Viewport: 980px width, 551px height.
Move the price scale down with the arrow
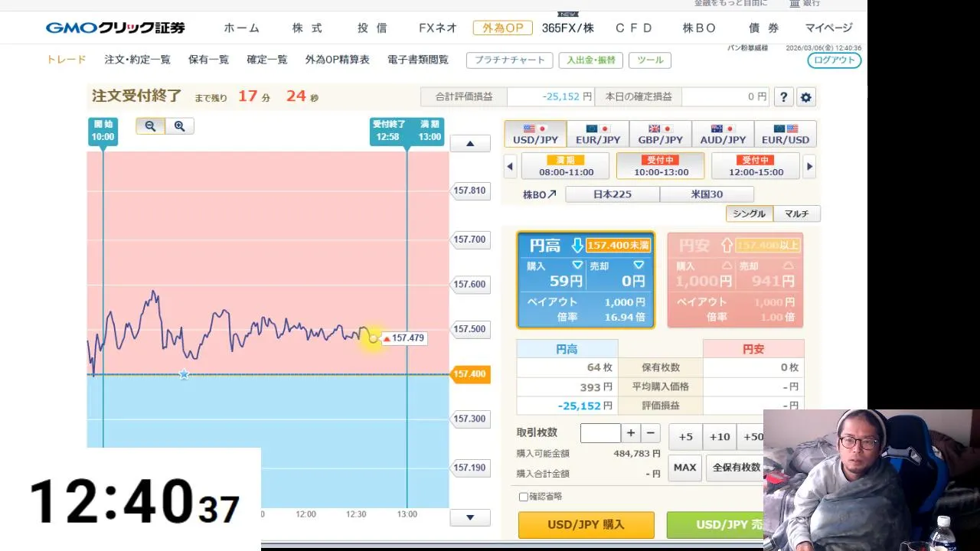coord(470,518)
